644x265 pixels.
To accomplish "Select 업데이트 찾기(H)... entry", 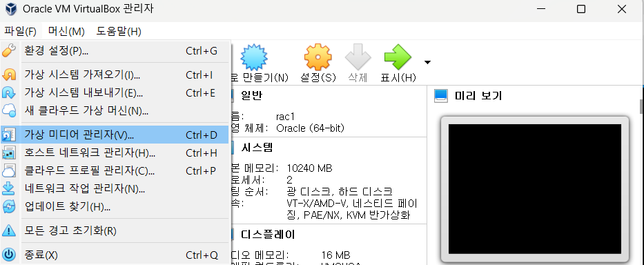I will [x=115, y=206].
